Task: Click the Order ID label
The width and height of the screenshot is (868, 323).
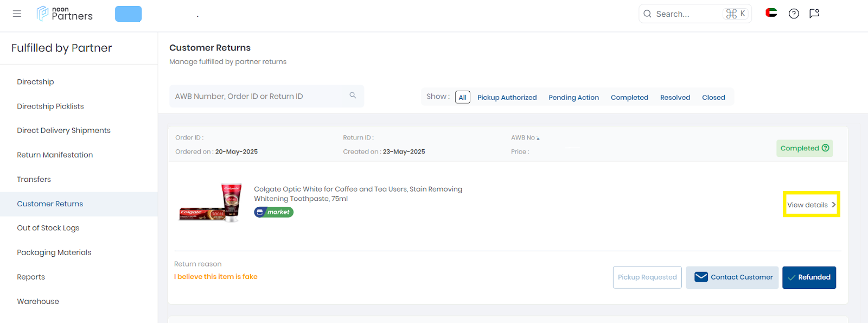Action: (x=189, y=138)
